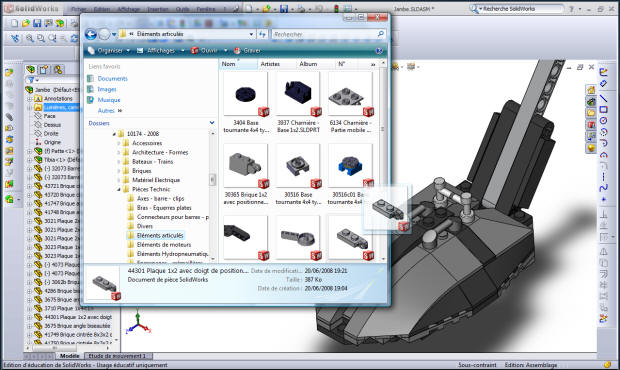Click the Ouvrir button in Explorer
Image resolution: width=620 pixels, height=370 pixels.
[x=205, y=51]
